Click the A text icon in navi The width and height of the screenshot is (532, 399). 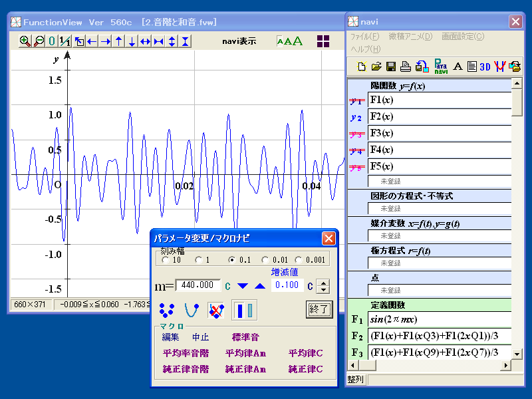point(458,66)
